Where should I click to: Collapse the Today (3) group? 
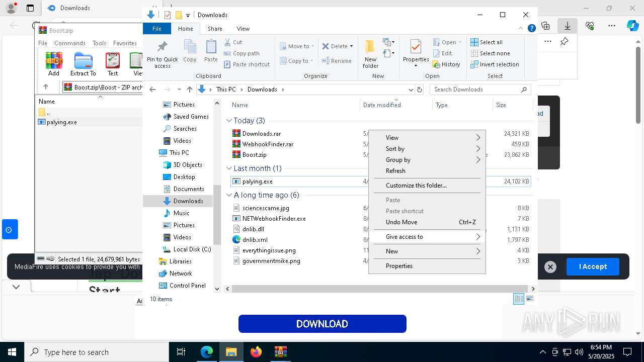(x=229, y=121)
